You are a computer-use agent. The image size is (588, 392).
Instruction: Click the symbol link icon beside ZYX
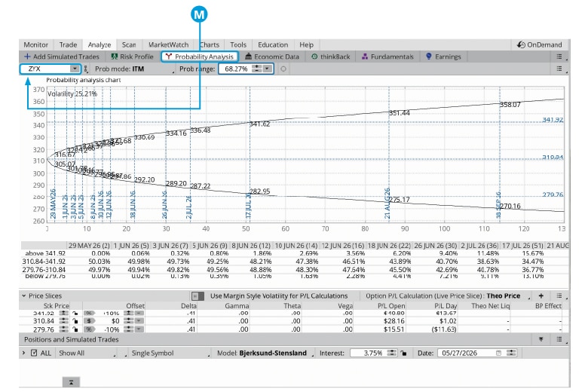click(86, 69)
